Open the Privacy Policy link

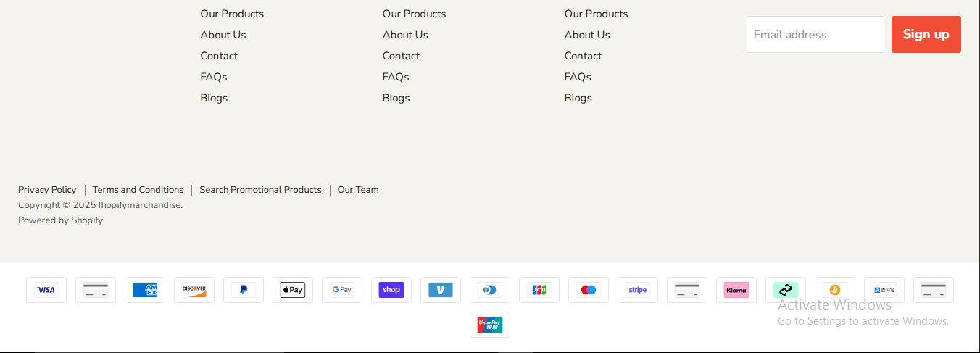tap(47, 190)
